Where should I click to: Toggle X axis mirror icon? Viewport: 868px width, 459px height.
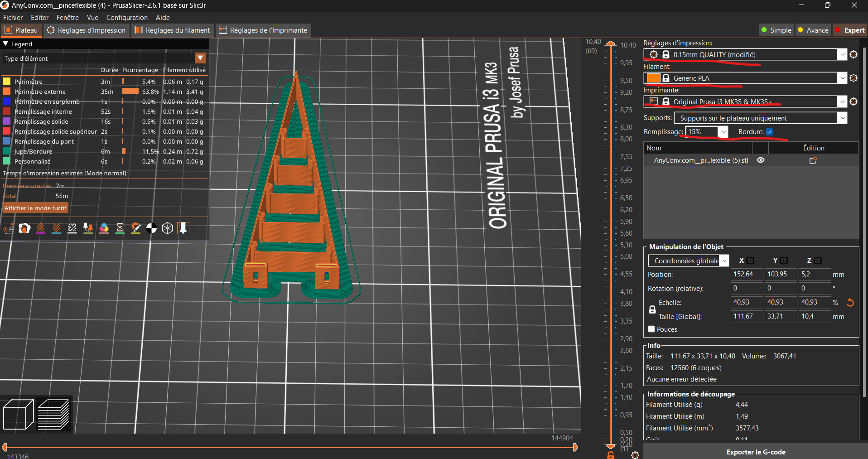tap(750, 261)
